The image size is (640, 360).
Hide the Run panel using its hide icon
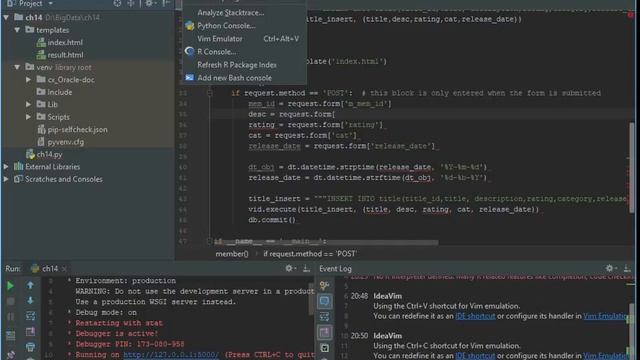point(306,268)
